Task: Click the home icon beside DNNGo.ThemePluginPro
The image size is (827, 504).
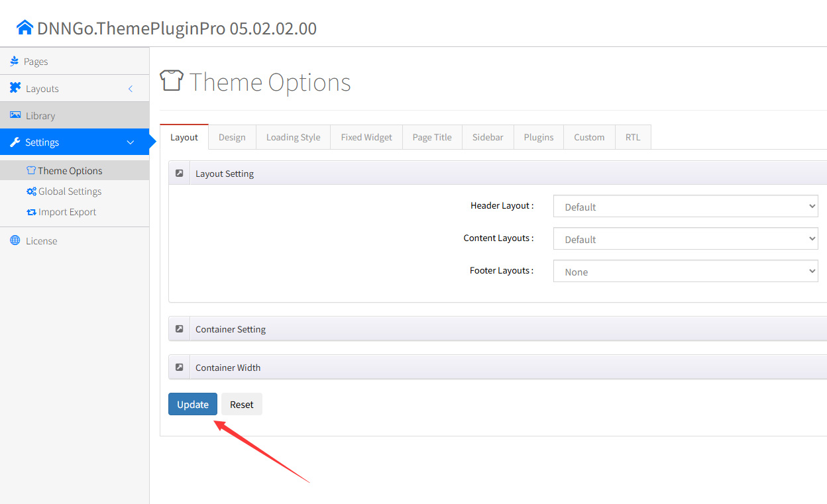Action: (x=25, y=28)
